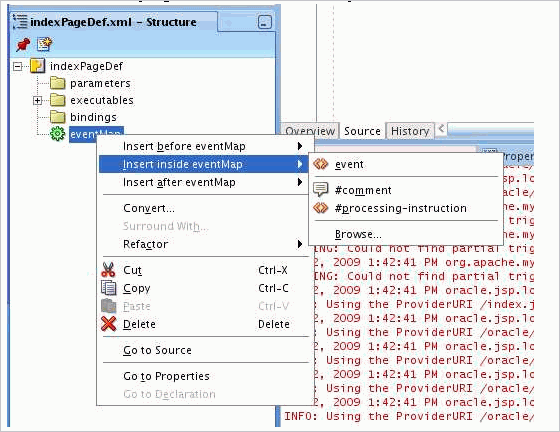Click the Structure panel list icon in title

tap(20, 22)
